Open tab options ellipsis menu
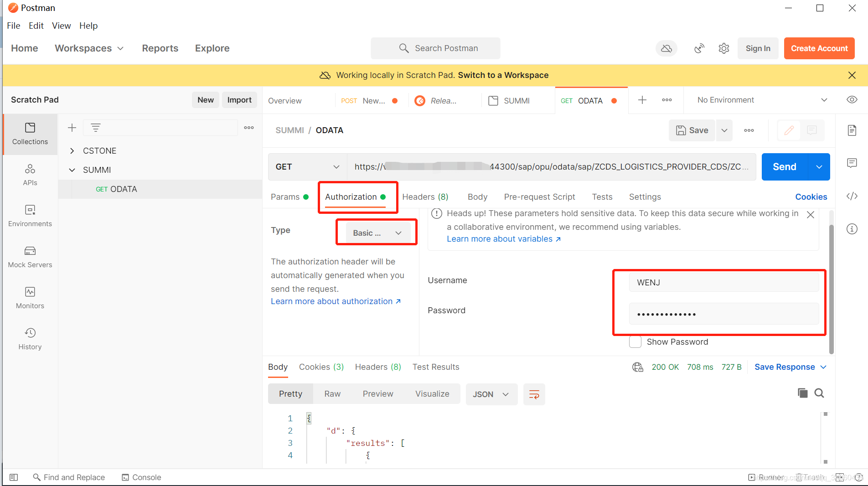 tap(667, 100)
